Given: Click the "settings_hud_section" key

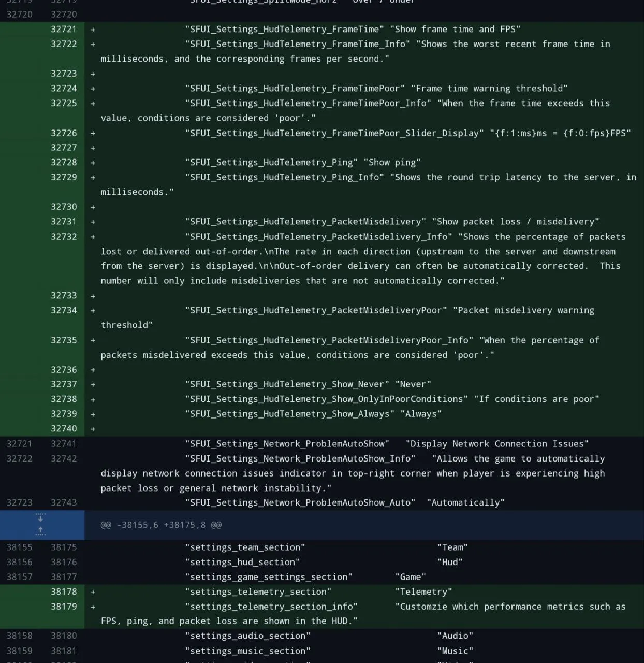Looking at the screenshot, I should click(243, 563).
